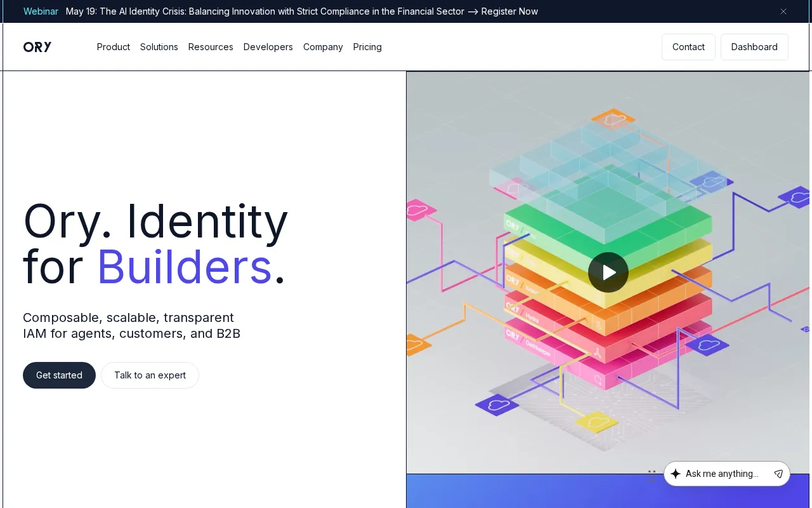Click the stacked layers illustration thumbnail

tap(608, 272)
